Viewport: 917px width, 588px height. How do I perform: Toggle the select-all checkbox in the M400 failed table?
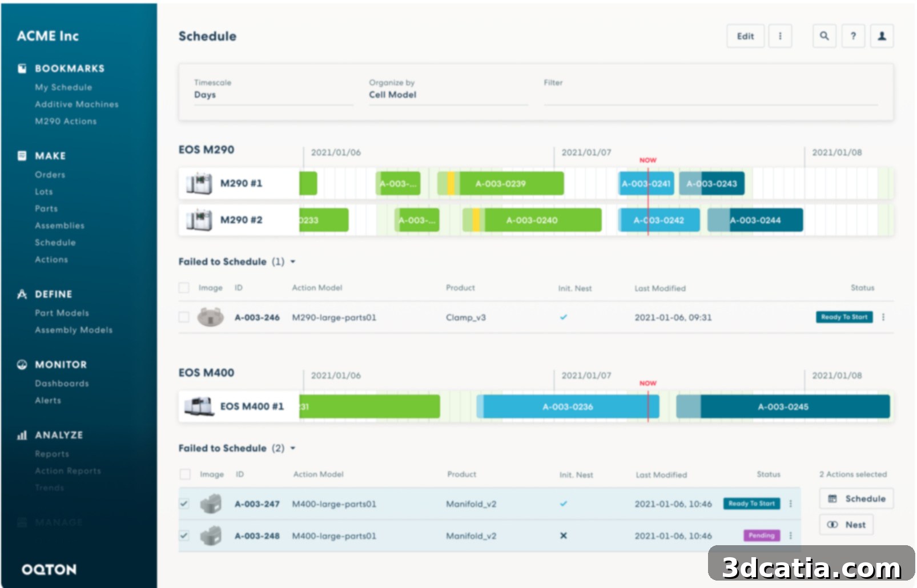click(184, 474)
